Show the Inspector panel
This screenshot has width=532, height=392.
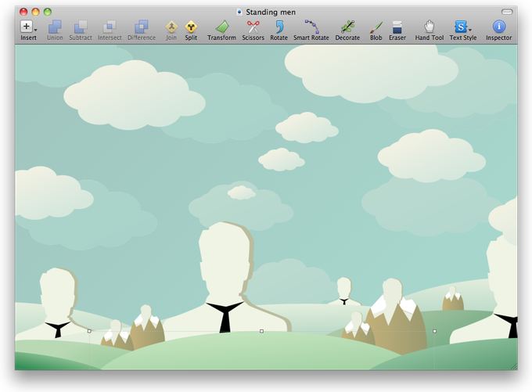[499, 31]
